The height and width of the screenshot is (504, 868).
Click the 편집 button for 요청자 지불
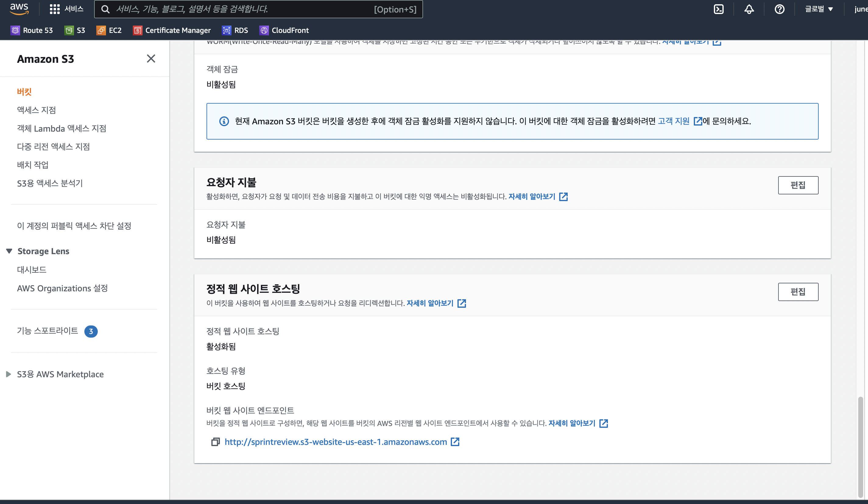pos(798,185)
